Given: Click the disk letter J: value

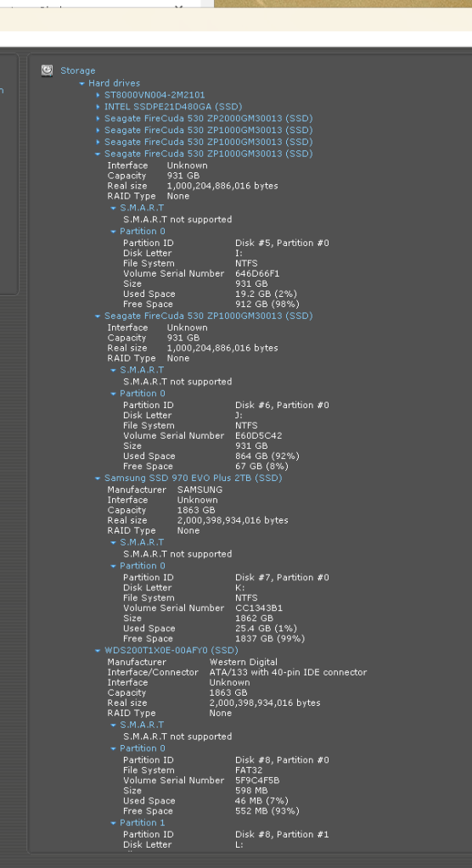Looking at the screenshot, I should [239, 415].
